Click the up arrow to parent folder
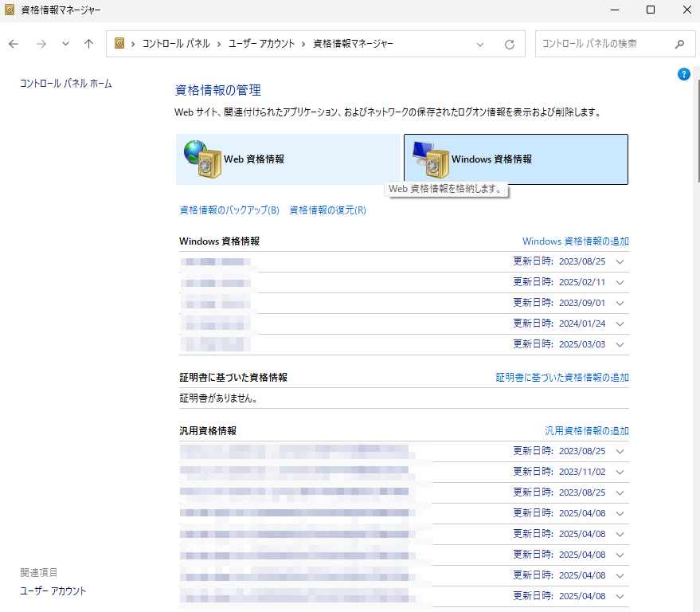The image size is (700, 612). pyautogui.click(x=88, y=44)
